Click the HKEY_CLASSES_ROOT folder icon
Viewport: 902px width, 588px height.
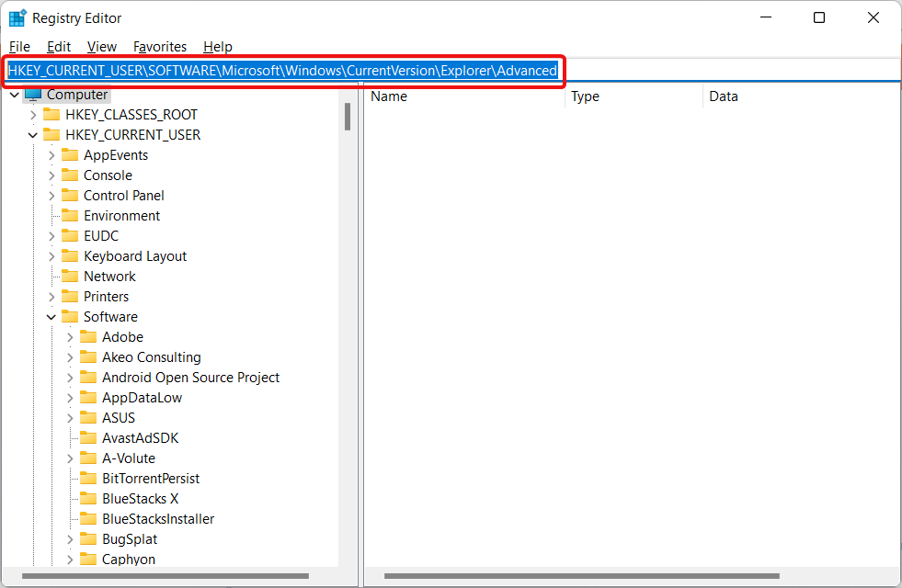coord(51,114)
